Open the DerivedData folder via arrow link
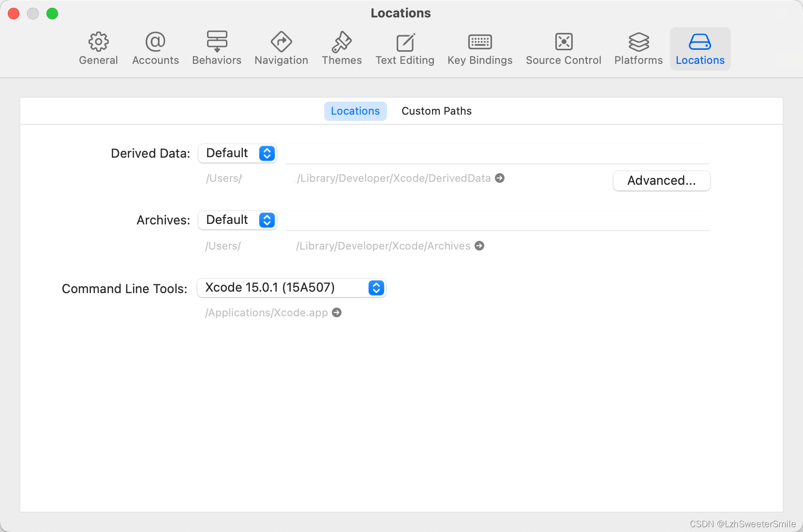 pos(500,178)
